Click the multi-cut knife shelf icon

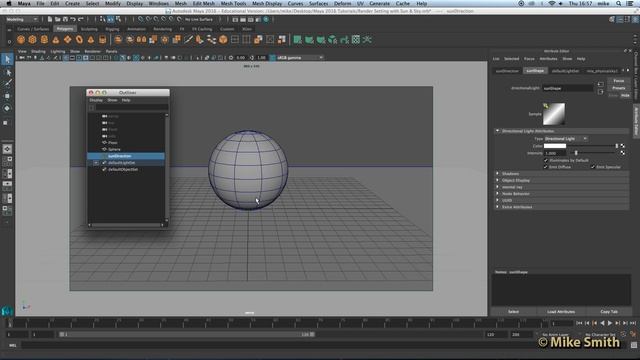[x=188, y=40]
